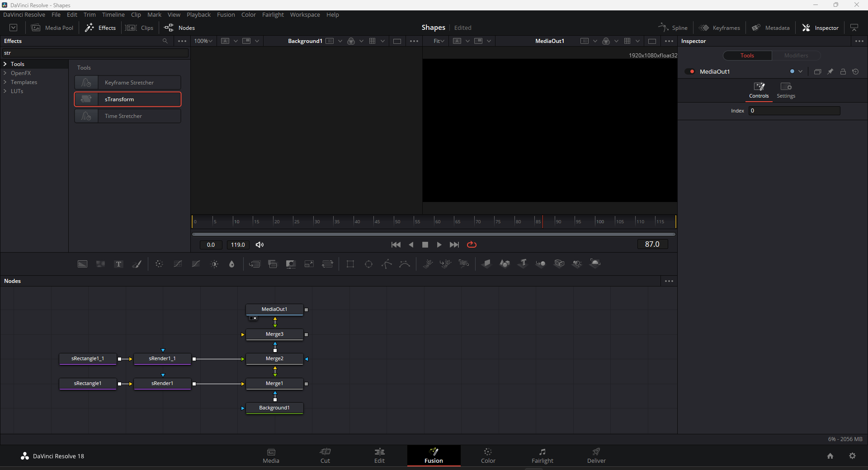Add a Channel Booleans node from toolbar
The width and height of the screenshot is (868, 470).
tap(273, 264)
